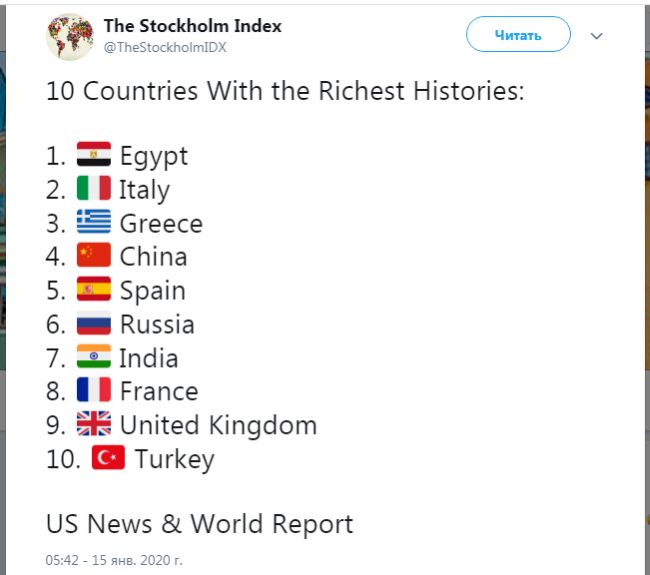Click the Egypt flag emoji
This screenshot has height=575, width=650.
tap(94, 155)
